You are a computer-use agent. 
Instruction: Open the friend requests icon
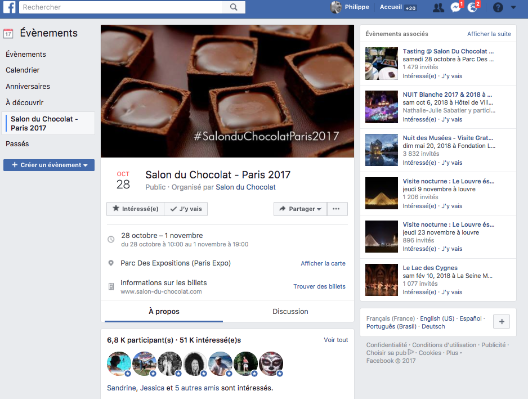pyautogui.click(x=438, y=7)
